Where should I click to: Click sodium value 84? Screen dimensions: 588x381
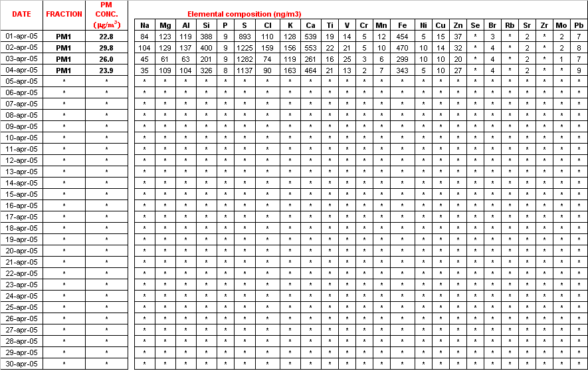tap(144, 37)
